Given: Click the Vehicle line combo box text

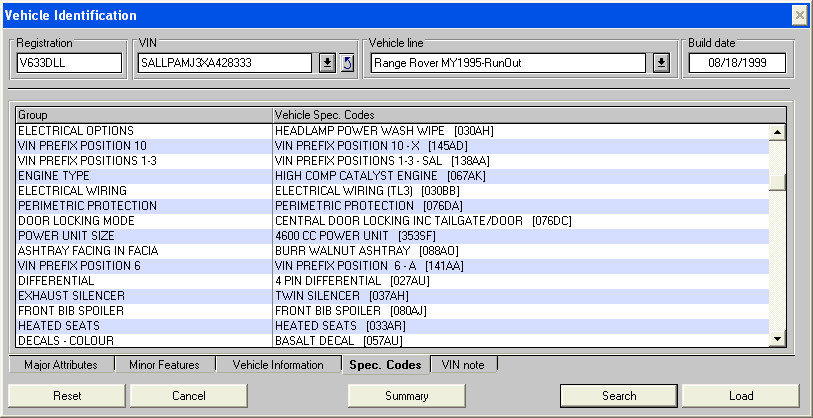Looking at the screenshot, I should [x=508, y=63].
